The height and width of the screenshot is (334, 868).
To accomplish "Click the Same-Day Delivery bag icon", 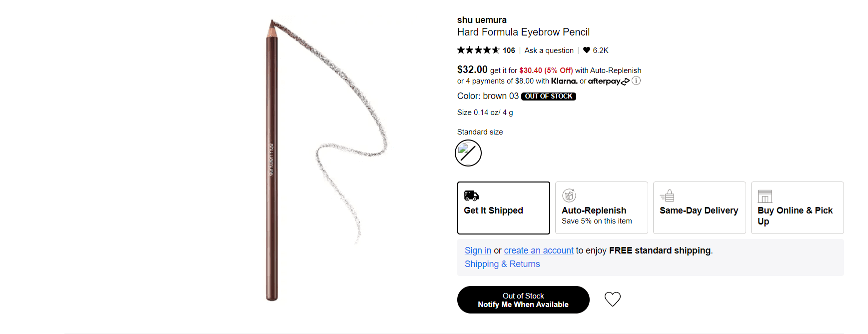I will point(667,195).
